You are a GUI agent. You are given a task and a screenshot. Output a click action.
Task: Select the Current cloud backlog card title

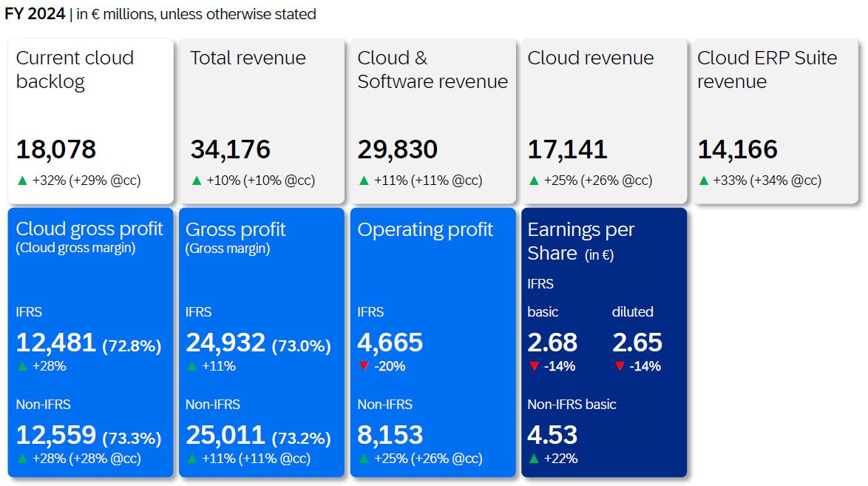coord(75,70)
